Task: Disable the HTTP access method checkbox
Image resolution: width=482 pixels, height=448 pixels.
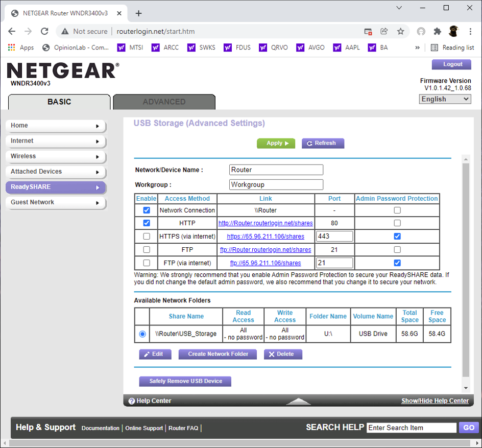Action: [147, 223]
